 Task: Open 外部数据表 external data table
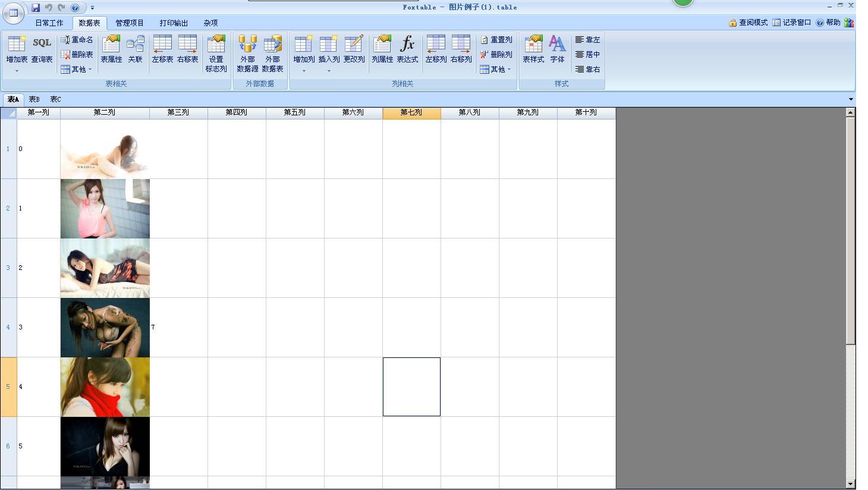[x=272, y=54]
